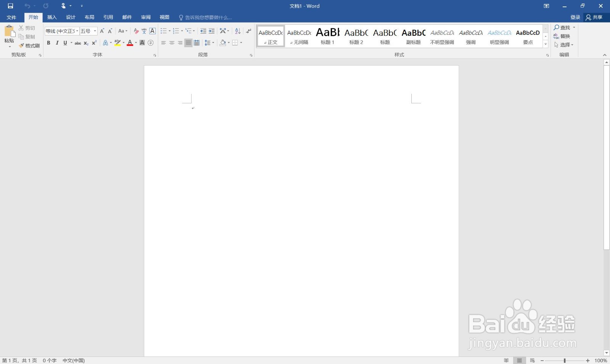
Task: Center-align the paragraph
Action: 172,43
